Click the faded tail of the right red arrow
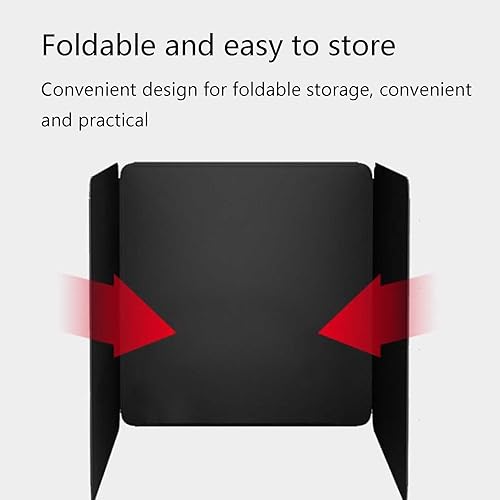Screen dimensions: 500x500 pyautogui.click(x=422, y=305)
